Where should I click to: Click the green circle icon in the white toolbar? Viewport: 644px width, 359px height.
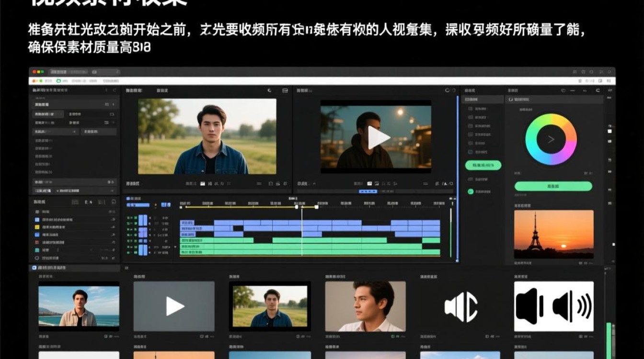[x=58, y=81]
